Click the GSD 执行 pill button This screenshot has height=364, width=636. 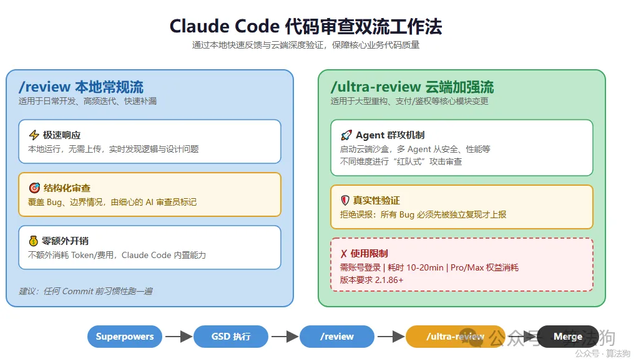point(231,337)
